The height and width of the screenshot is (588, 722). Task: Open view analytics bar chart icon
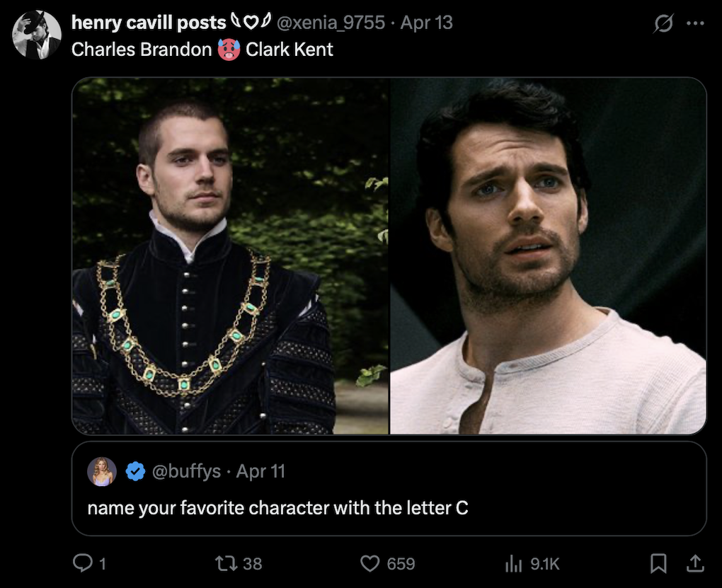514,563
